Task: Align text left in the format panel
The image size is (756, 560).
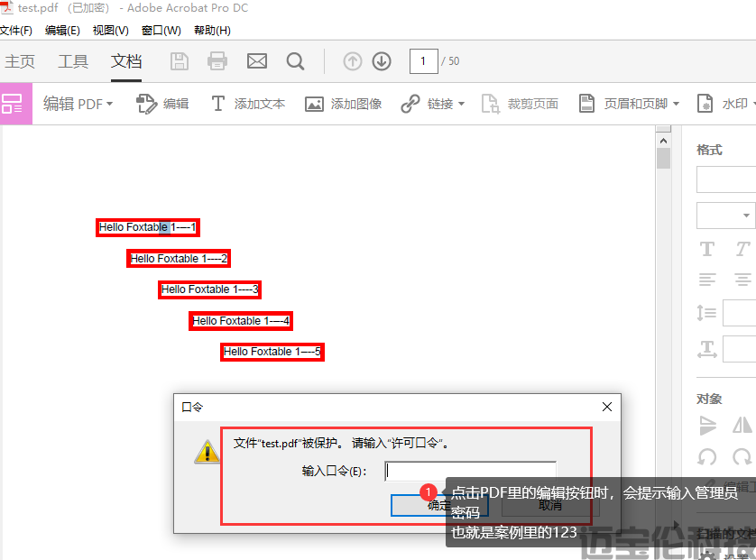Action: (x=707, y=280)
